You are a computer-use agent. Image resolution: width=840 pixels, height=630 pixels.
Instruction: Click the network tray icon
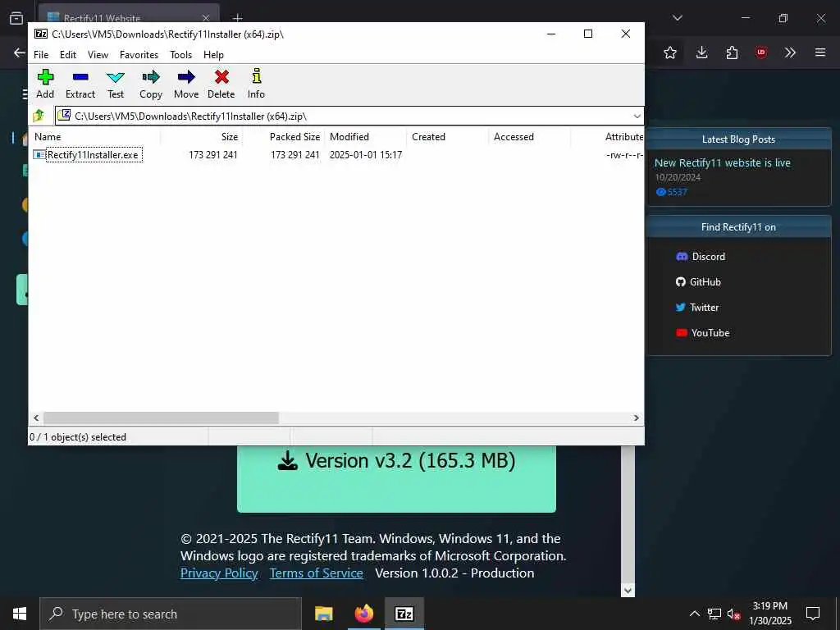[714, 614]
